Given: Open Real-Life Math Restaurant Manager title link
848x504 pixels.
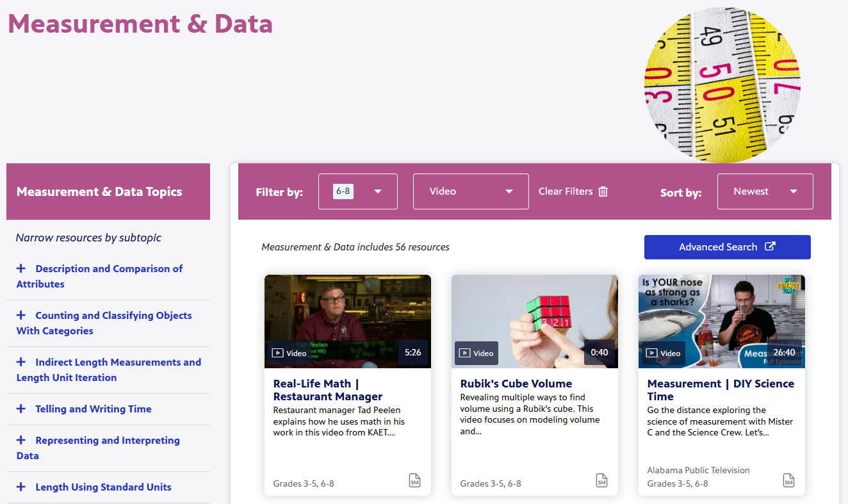Looking at the screenshot, I should click(x=328, y=390).
